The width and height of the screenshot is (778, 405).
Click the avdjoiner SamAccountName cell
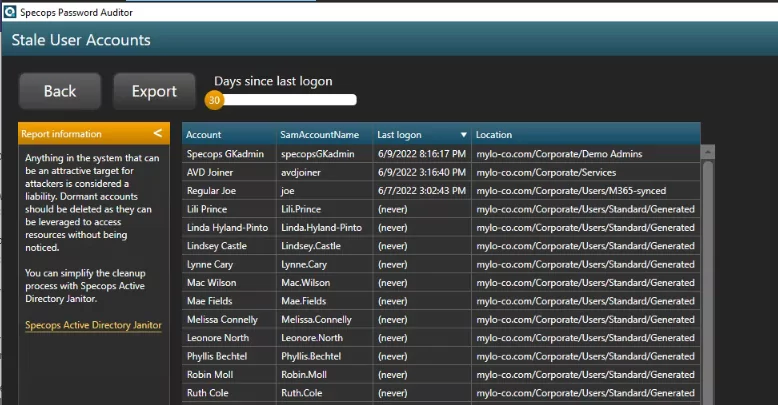pos(324,172)
